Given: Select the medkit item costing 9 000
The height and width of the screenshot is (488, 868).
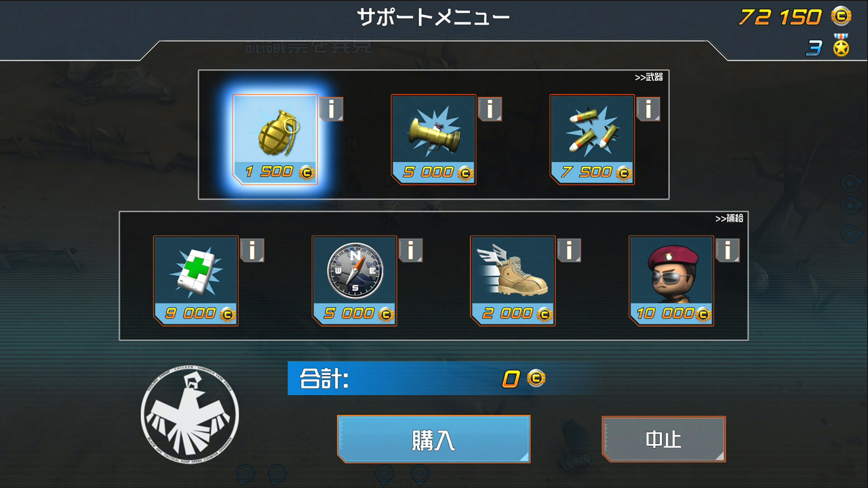Looking at the screenshot, I should pos(196,281).
